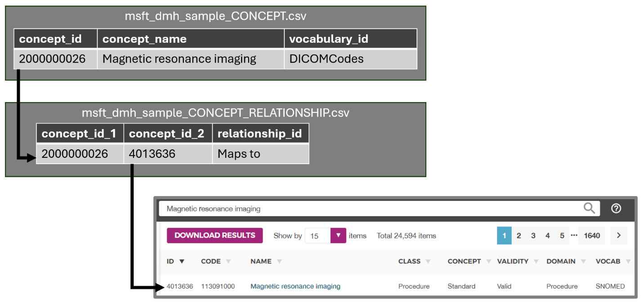The height and width of the screenshot is (304, 644).
Task: Switch to results page 3
Action: click(x=533, y=236)
